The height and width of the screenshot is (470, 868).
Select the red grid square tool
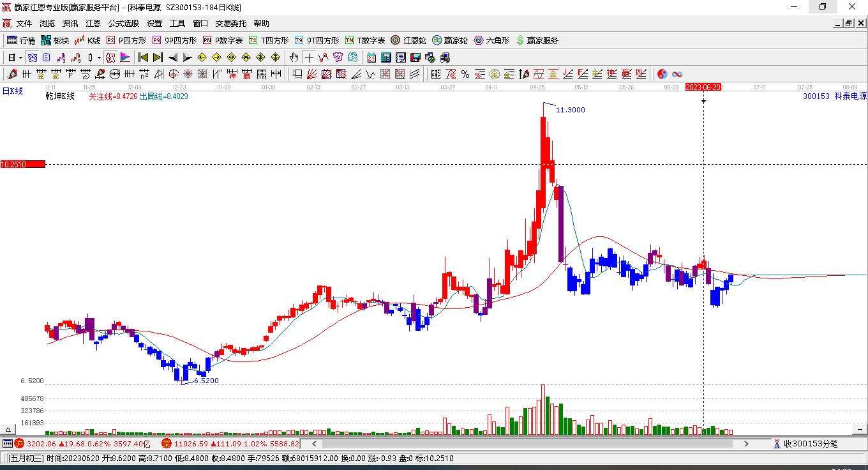click(385, 74)
